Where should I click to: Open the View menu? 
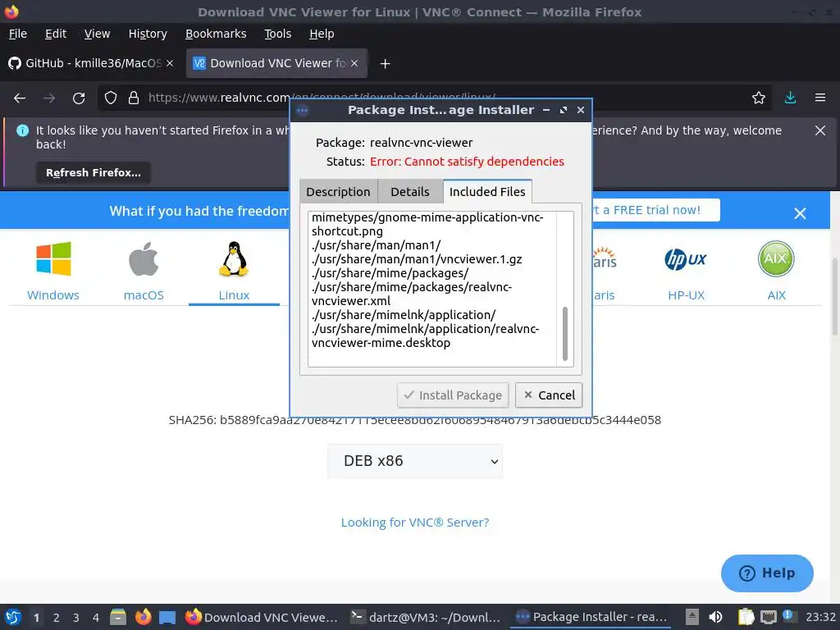coord(97,34)
